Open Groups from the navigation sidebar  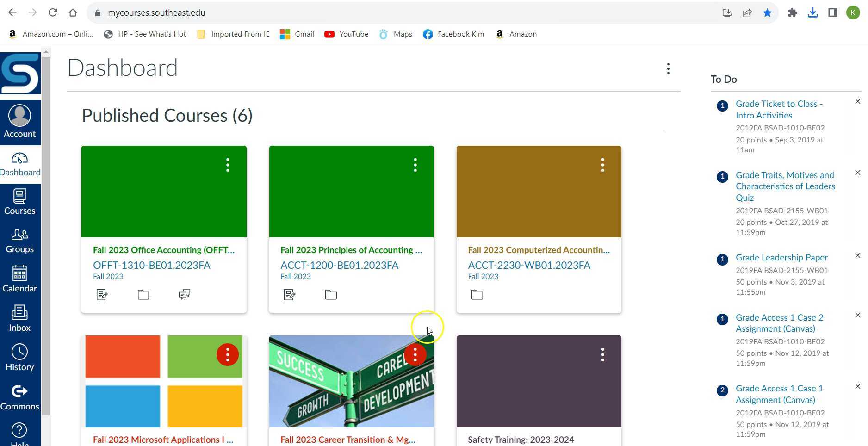pyautogui.click(x=20, y=241)
